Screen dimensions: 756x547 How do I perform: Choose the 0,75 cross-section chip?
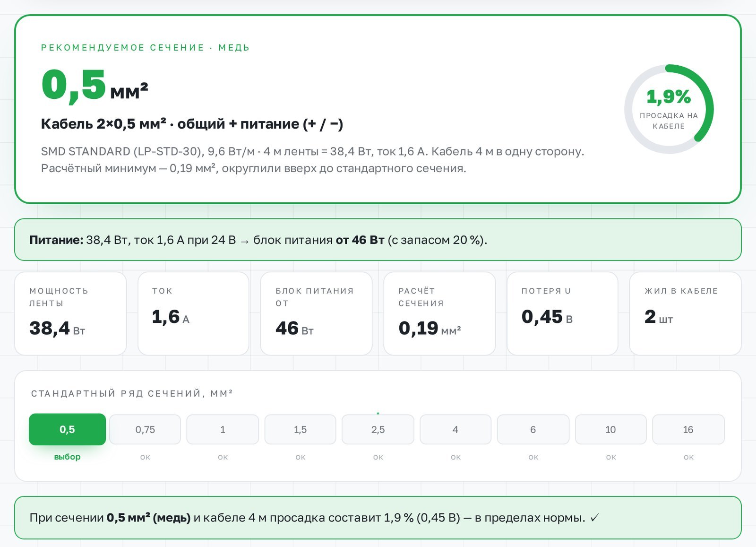click(145, 429)
